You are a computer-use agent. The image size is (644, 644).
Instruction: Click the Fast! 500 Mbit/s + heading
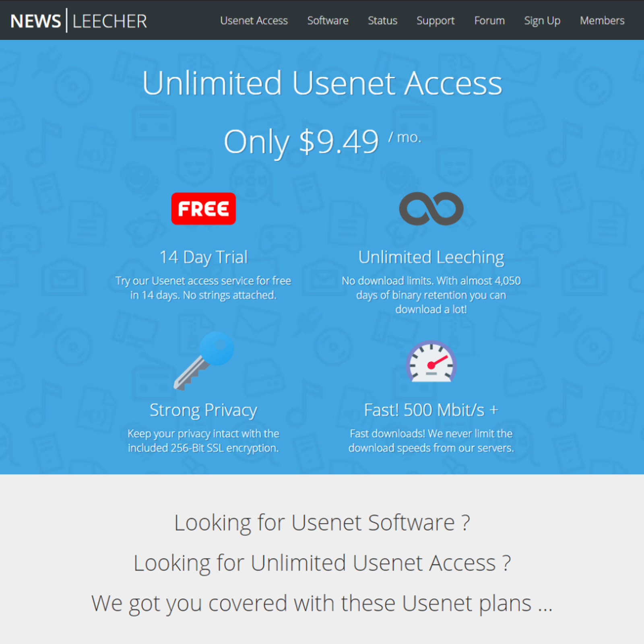pos(431,410)
